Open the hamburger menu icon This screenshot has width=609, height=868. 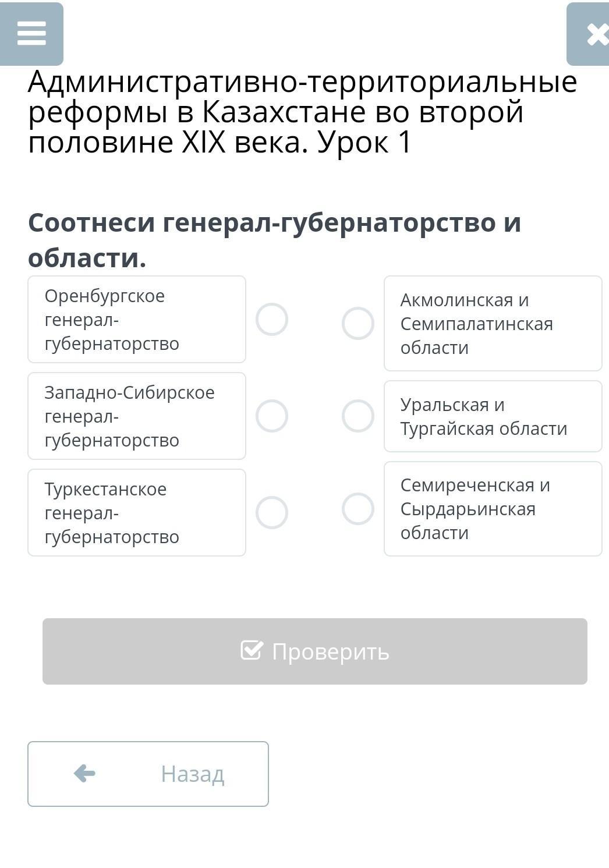point(31,34)
